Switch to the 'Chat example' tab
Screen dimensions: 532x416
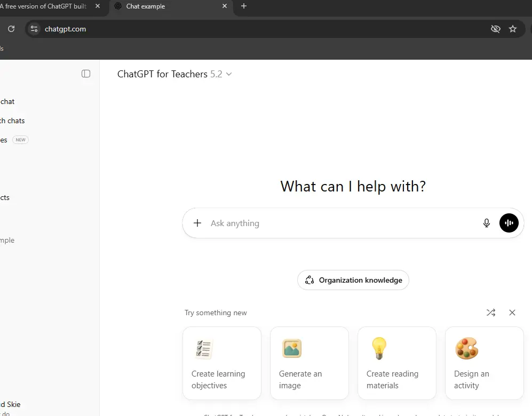tap(171, 6)
